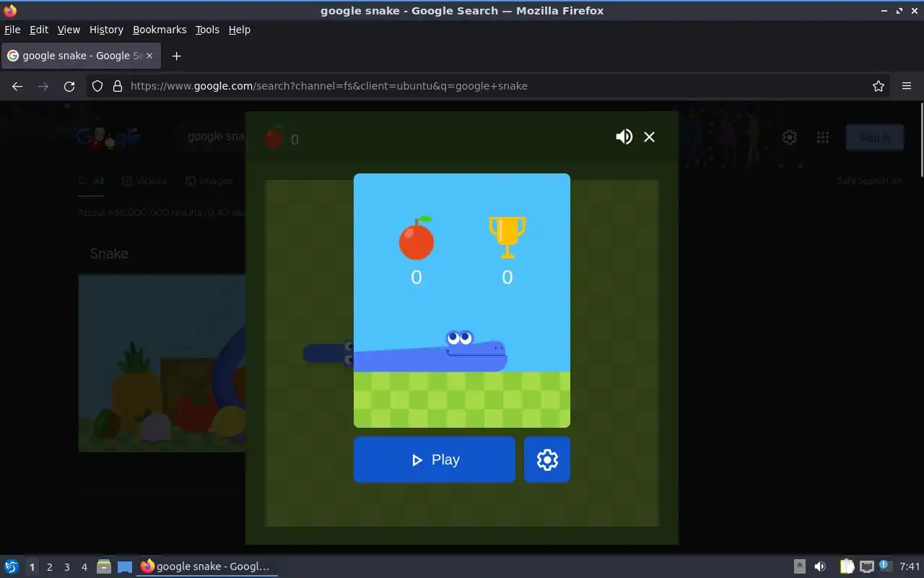Switch to workspace 1
The image size is (924, 578).
pyautogui.click(x=32, y=567)
